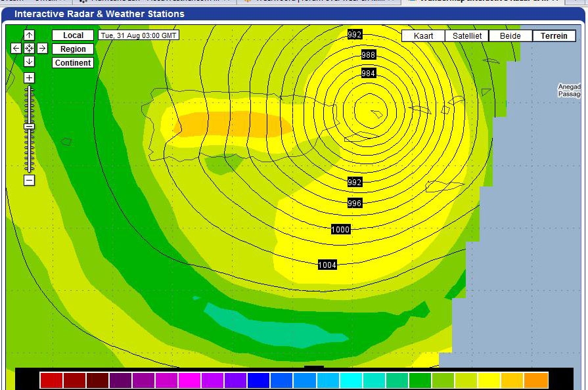This screenshot has width=588, height=390.
Task: Zoom out with the minus button
Action: tap(30, 180)
